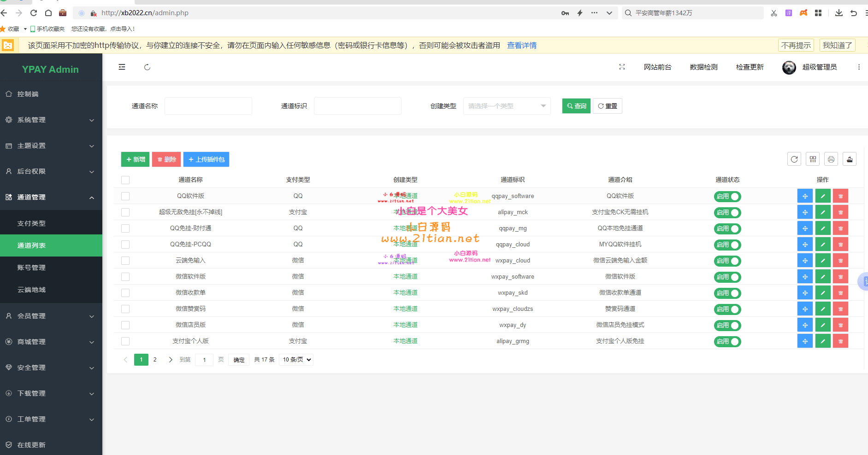868x455 pixels.
Task: Click the print icon above the table
Action: point(832,159)
